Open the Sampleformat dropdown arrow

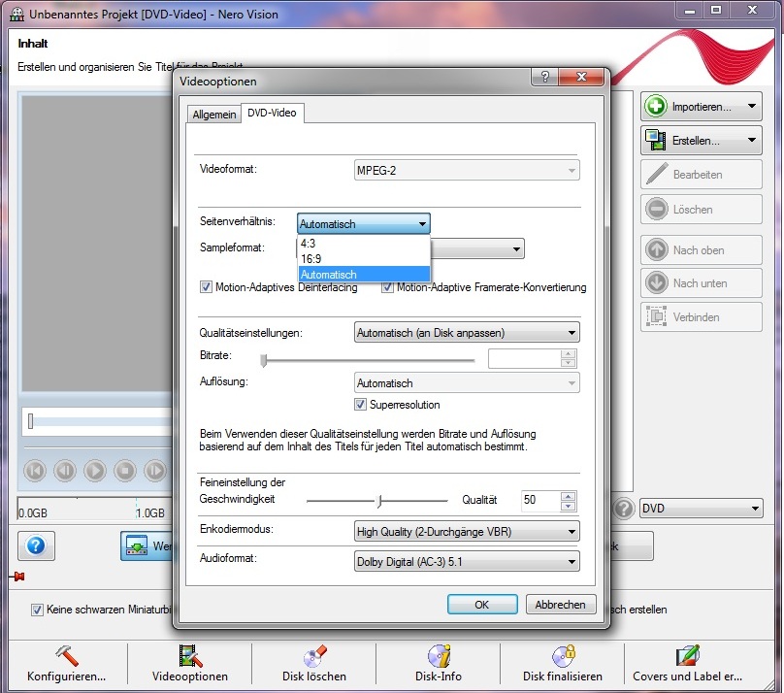(x=516, y=248)
